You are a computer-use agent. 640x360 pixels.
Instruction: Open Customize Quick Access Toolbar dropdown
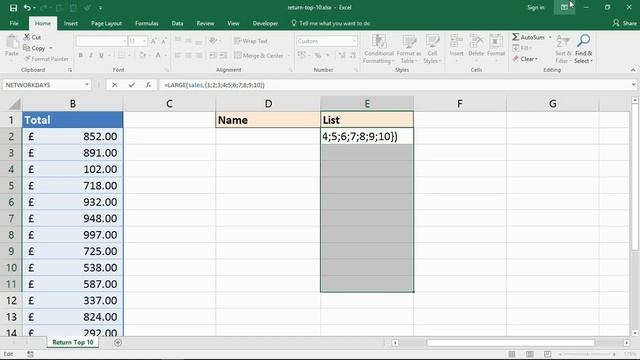100,7
